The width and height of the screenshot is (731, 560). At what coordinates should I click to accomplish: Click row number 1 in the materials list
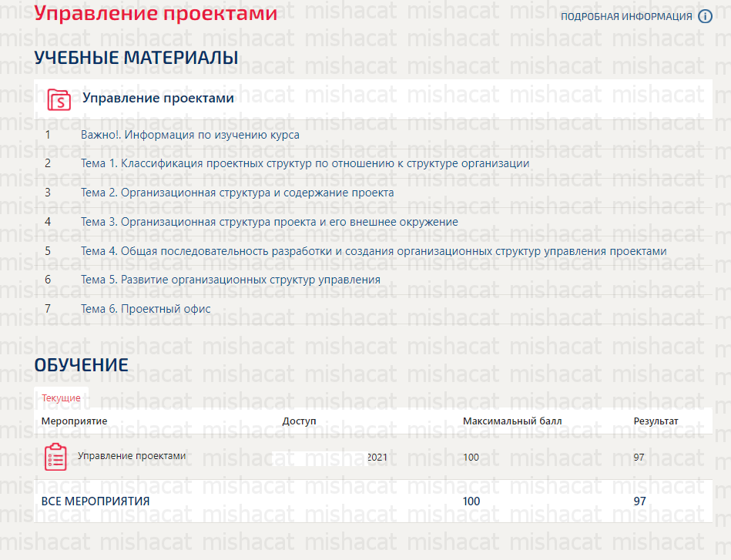click(x=48, y=135)
